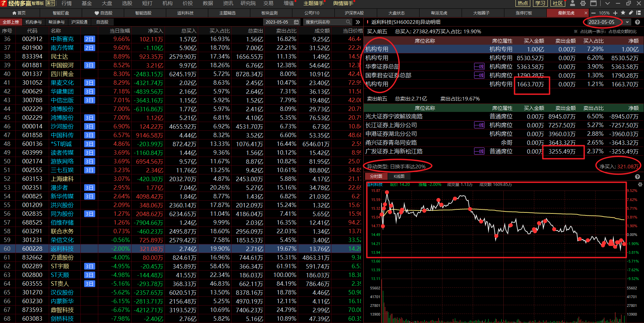Click the pencil edit icon
Image resolution: width=644 pixels, height=323 pixels.
click(631, 13)
